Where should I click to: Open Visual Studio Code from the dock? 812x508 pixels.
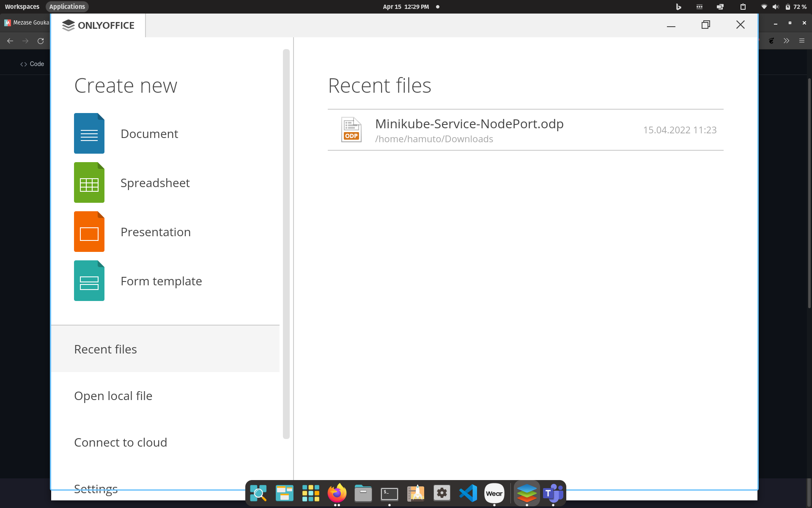pos(468,493)
